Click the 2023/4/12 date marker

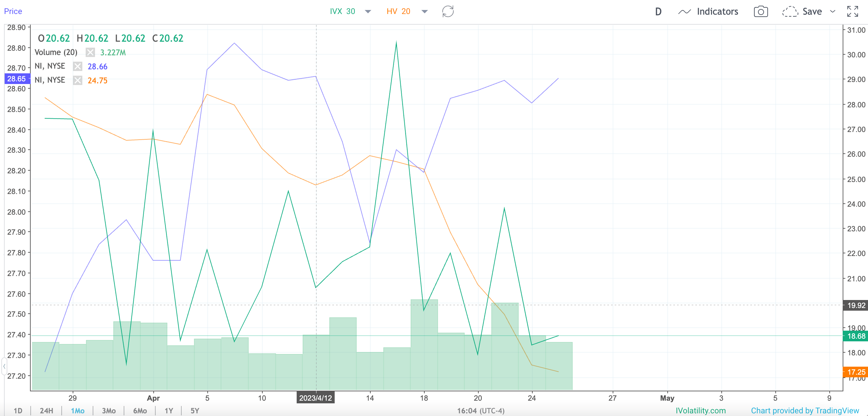(315, 398)
